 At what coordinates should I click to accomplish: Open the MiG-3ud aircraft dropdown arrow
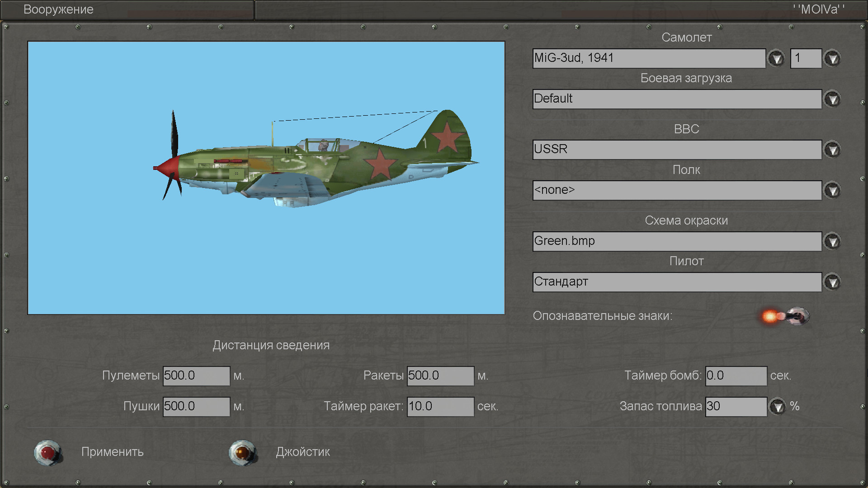(x=776, y=58)
